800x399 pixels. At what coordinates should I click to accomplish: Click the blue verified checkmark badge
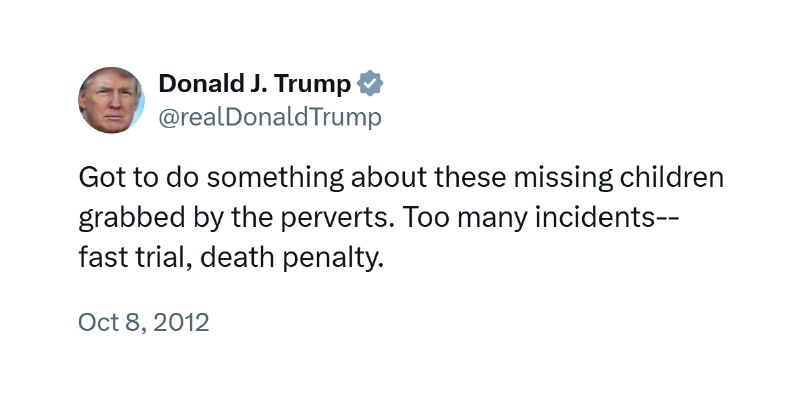[370, 84]
